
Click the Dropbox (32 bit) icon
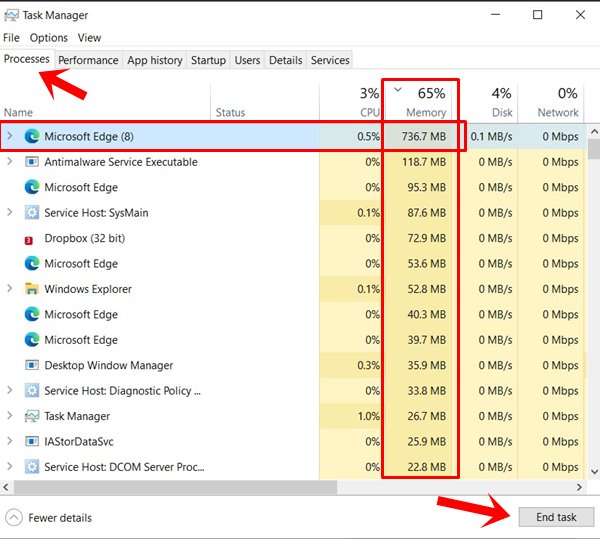click(x=29, y=240)
